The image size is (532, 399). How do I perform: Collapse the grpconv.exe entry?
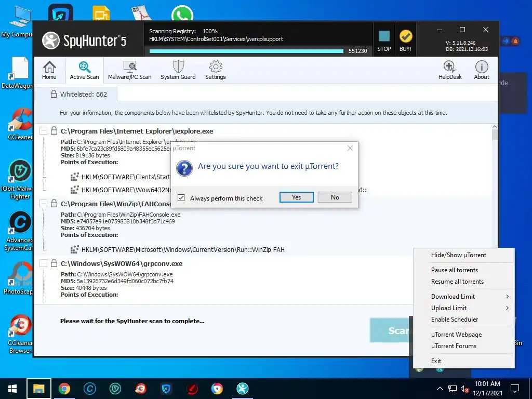[44, 263]
